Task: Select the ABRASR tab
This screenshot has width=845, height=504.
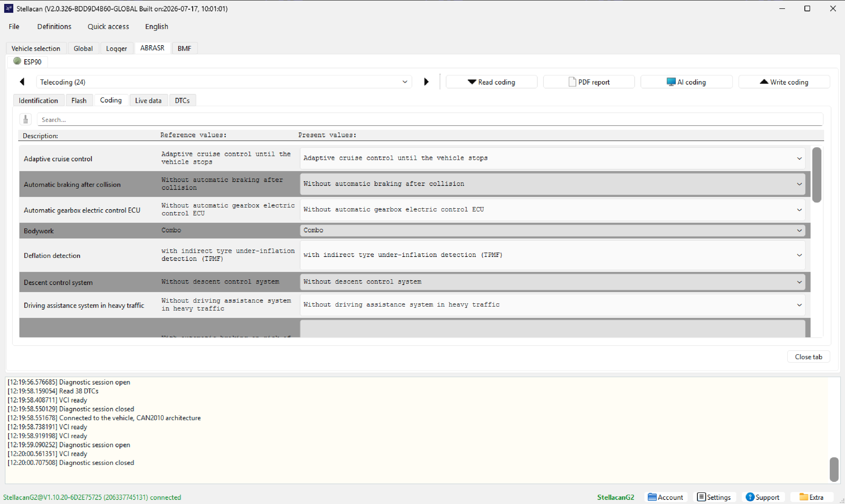Action: [152, 48]
